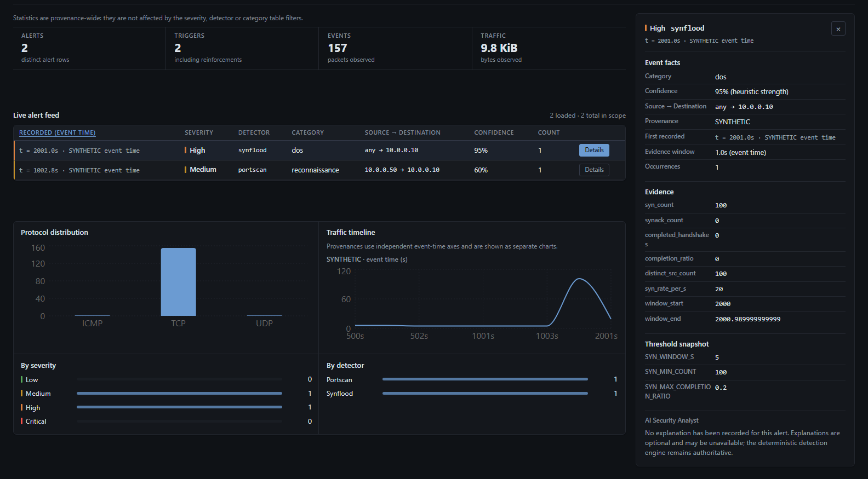Viewport: 868px width, 479px height.
Task: Click the SYN_MIN_COUNT threshold row
Action: click(x=745, y=372)
